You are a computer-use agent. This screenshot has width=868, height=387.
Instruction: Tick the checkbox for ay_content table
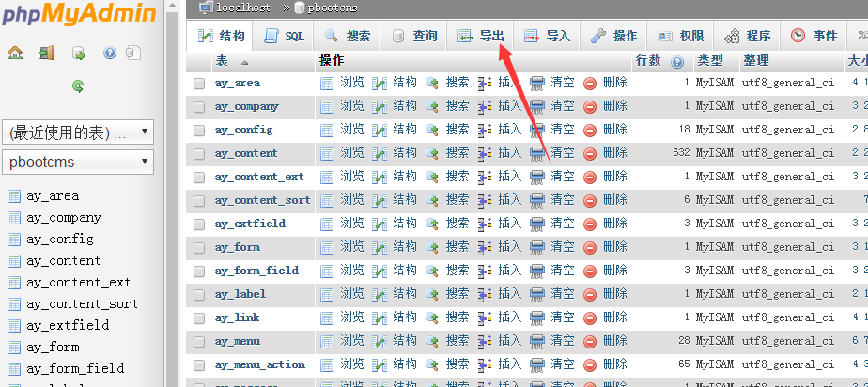[199, 154]
